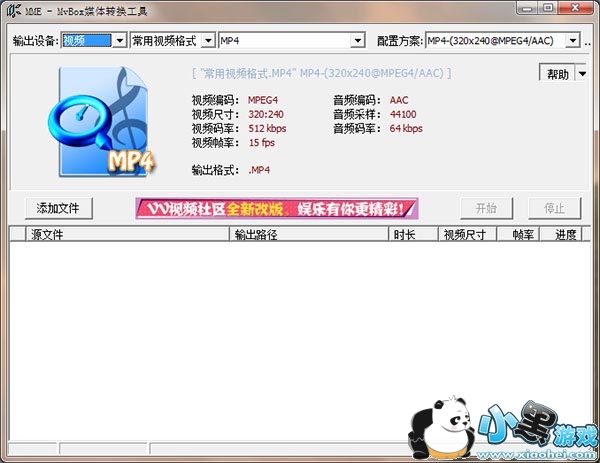600x463 pixels.
Task: Expand the 常用视频格式 dropdown arrow
Action: 208,41
